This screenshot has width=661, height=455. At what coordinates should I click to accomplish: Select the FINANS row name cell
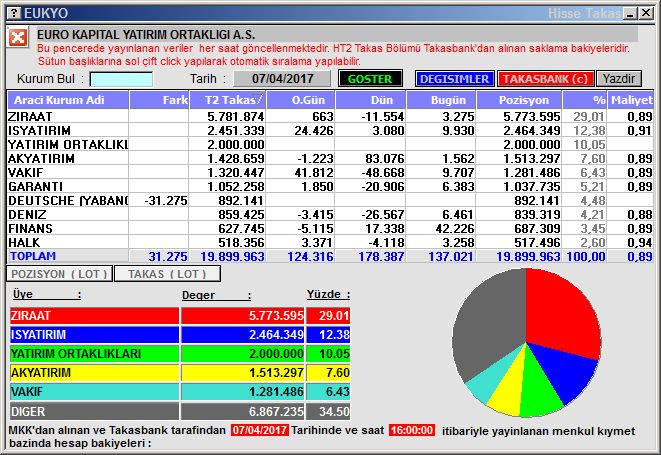click(68, 228)
